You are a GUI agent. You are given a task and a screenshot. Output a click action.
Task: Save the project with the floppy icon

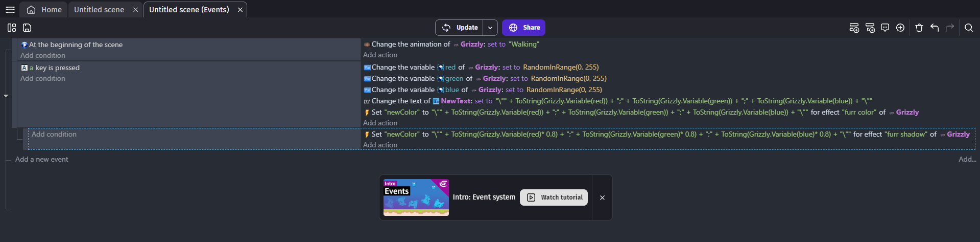(x=27, y=28)
